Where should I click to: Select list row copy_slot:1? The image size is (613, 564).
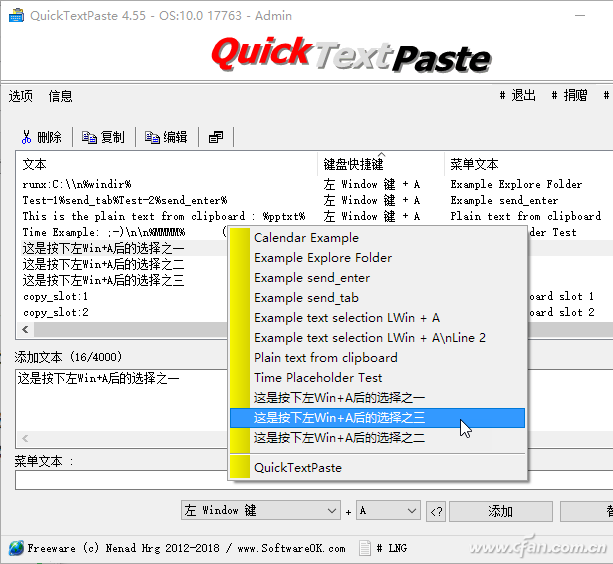click(55, 296)
